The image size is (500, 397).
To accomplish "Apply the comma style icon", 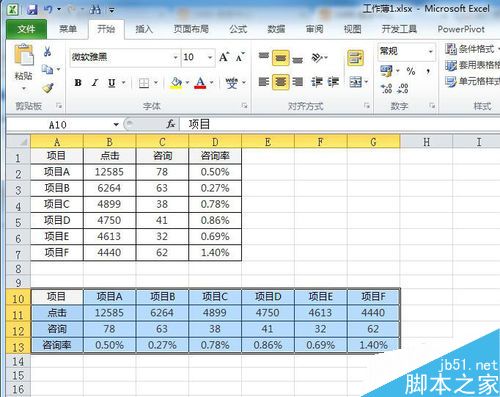I will 428,71.
